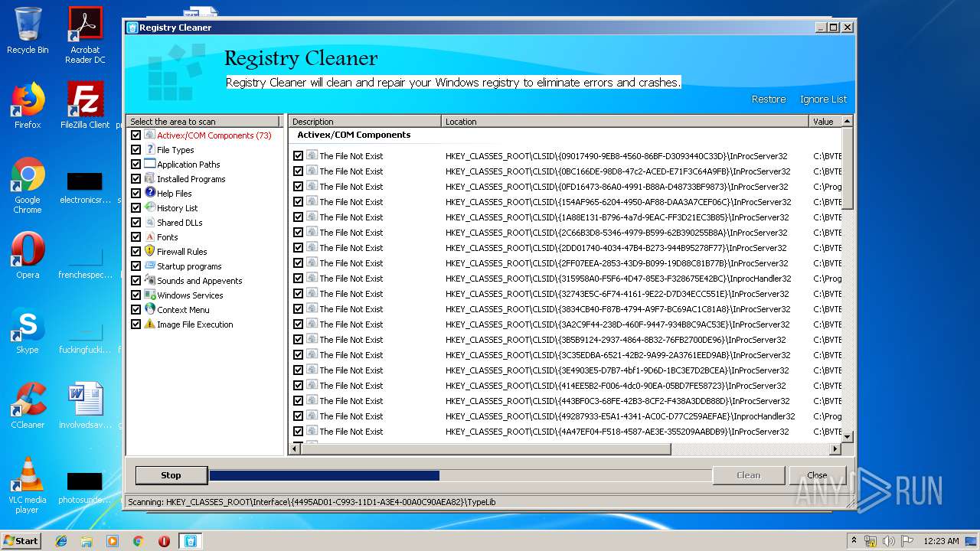Viewport: 980px width, 551px height.
Task: Uncheck Application Paths scan area
Action: point(136,165)
